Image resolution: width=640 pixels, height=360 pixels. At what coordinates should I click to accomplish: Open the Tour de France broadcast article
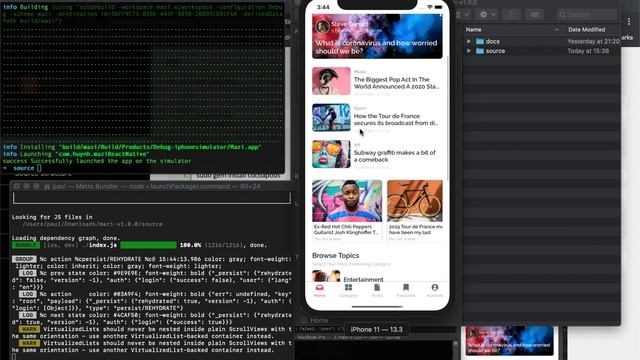click(396, 120)
